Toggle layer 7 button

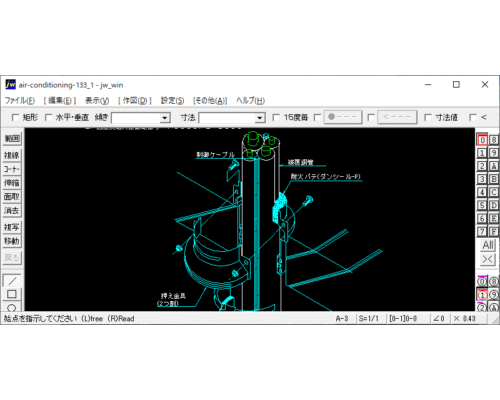tap(482, 231)
